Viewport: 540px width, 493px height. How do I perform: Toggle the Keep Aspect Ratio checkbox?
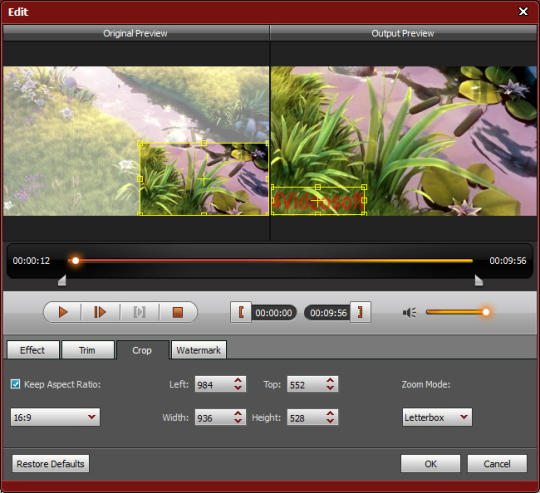[x=15, y=384]
